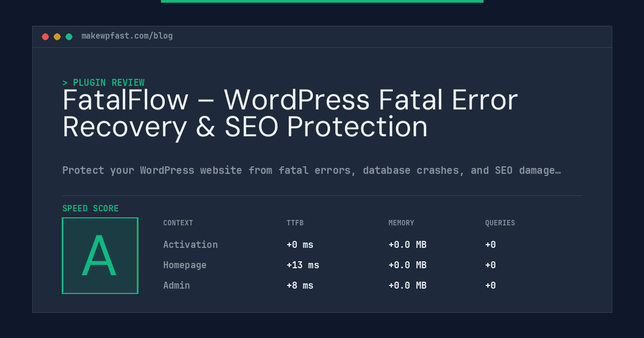Select the Homepage row label
Screen dimensions: 644x338
pyautogui.click(x=185, y=265)
